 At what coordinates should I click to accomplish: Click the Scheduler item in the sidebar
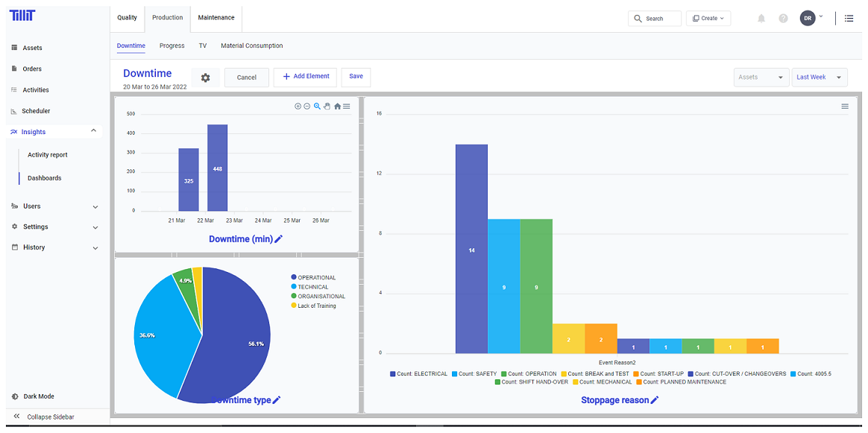coord(36,110)
